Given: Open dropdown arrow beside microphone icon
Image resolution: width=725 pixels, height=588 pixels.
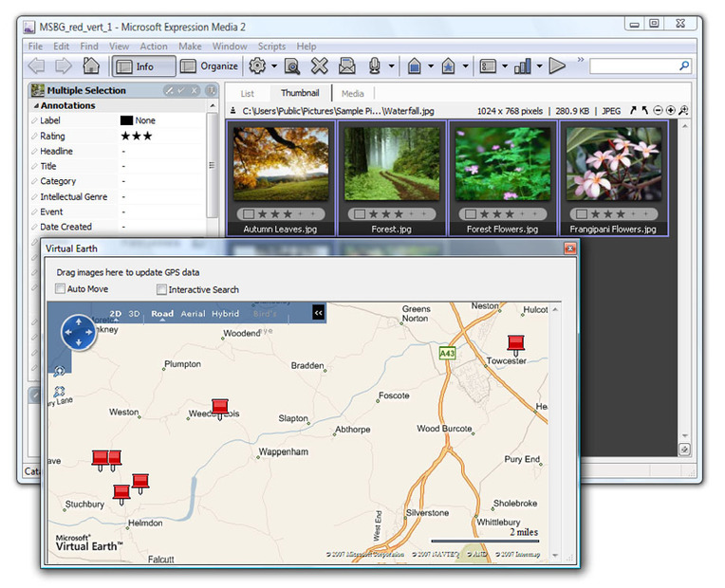Looking at the screenshot, I should pyautogui.click(x=391, y=66).
